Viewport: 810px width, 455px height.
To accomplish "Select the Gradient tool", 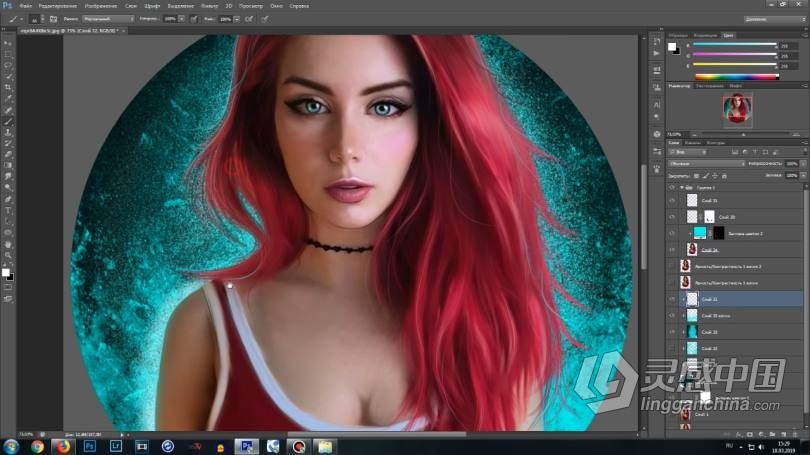I will click(8, 166).
